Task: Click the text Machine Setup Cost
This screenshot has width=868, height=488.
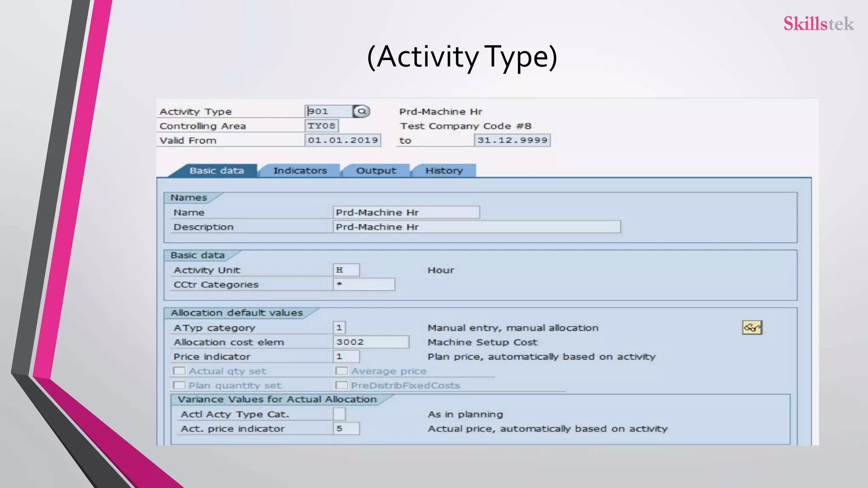Action: (x=482, y=342)
